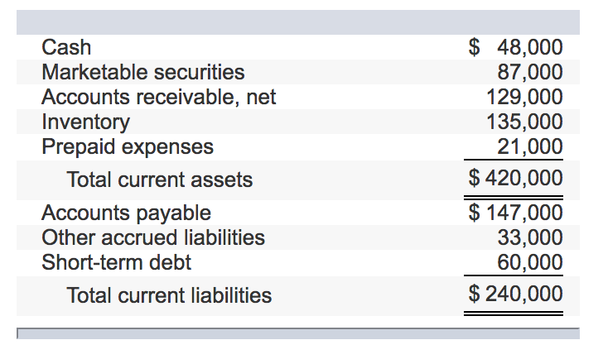The width and height of the screenshot is (603, 364).
Task: Select the Cash row label
Action: pos(66,48)
